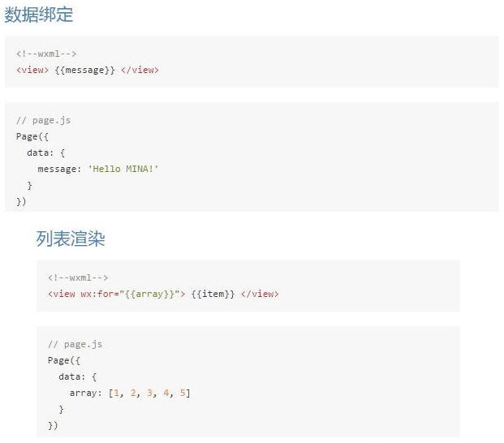
Task: Click the 数据绑定 heading
Action: [x=38, y=15]
